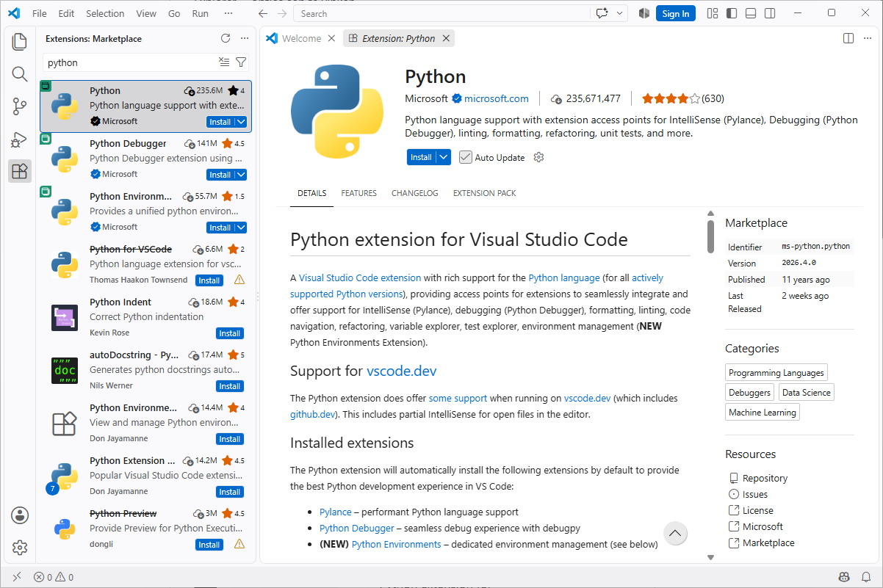Install the Python Indent extension
The height and width of the screenshot is (588, 883).
point(230,333)
